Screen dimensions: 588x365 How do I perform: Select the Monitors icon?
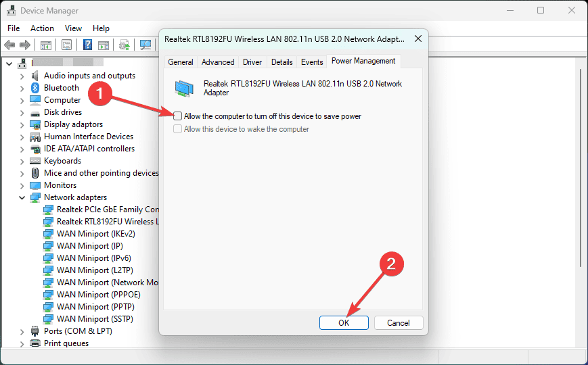35,185
